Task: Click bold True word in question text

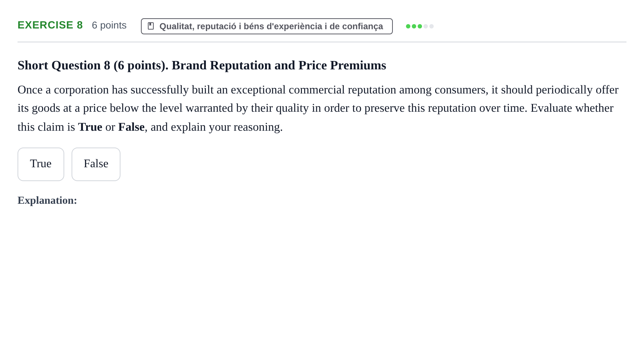Action: pos(90,127)
